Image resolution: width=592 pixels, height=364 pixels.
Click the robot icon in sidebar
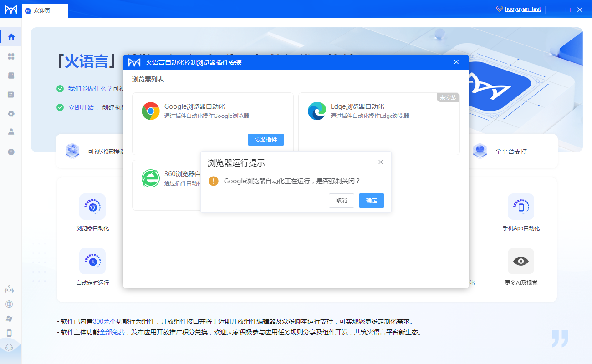9,289
